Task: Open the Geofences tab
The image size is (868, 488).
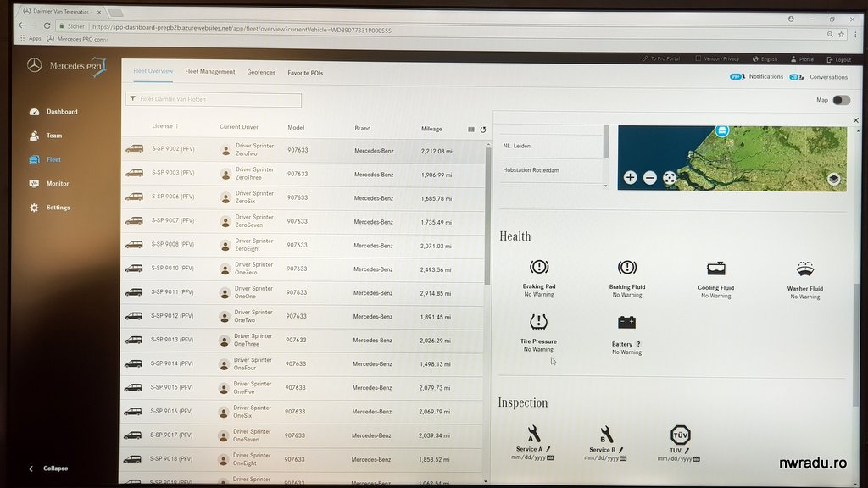Action: (x=261, y=73)
